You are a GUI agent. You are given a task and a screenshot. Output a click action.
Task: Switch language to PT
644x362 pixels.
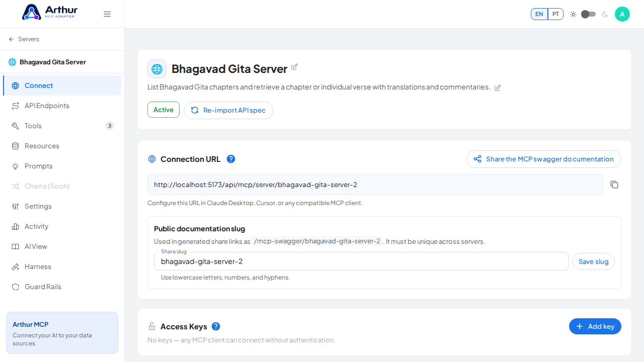point(555,14)
